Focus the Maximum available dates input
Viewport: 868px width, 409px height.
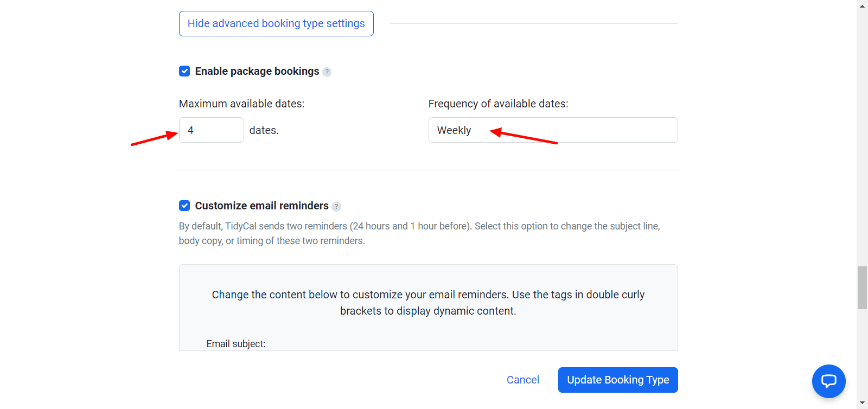[211, 130]
